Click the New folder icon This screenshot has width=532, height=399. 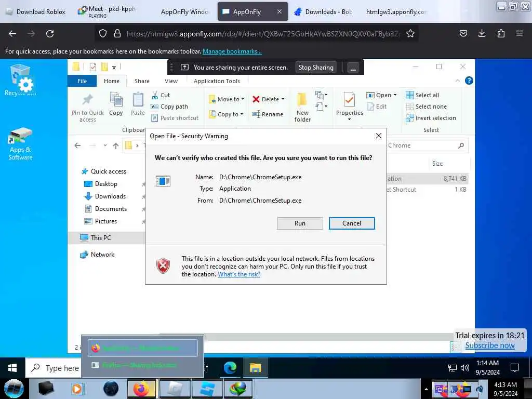(302, 100)
